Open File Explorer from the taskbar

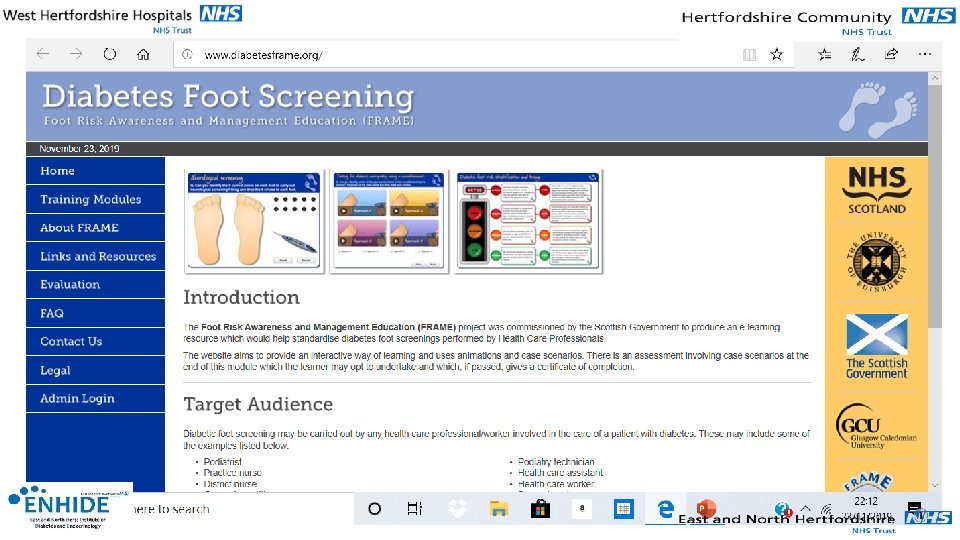pyautogui.click(x=499, y=509)
